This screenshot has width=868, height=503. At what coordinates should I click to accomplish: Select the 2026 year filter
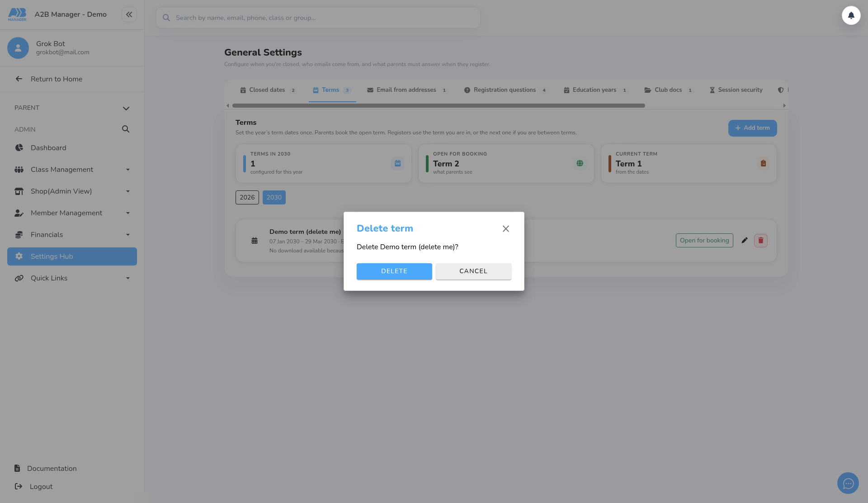(x=247, y=198)
